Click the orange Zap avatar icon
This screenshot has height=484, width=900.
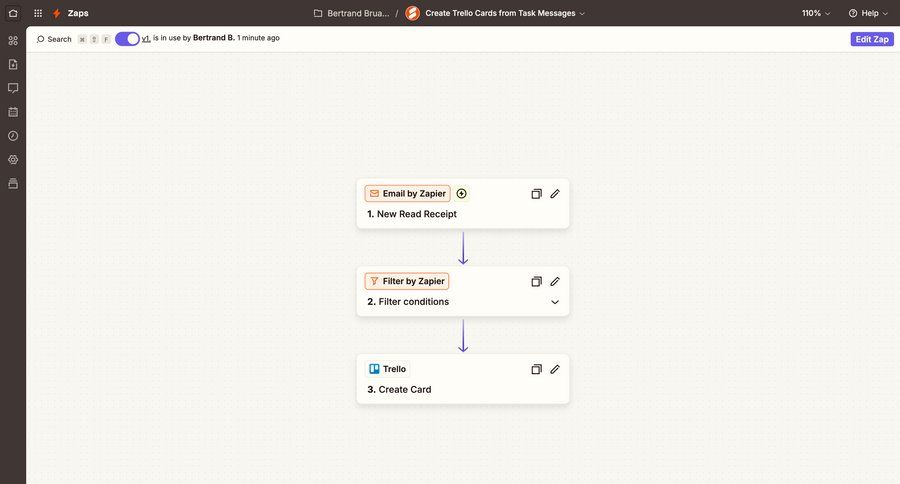click(412, 13)
